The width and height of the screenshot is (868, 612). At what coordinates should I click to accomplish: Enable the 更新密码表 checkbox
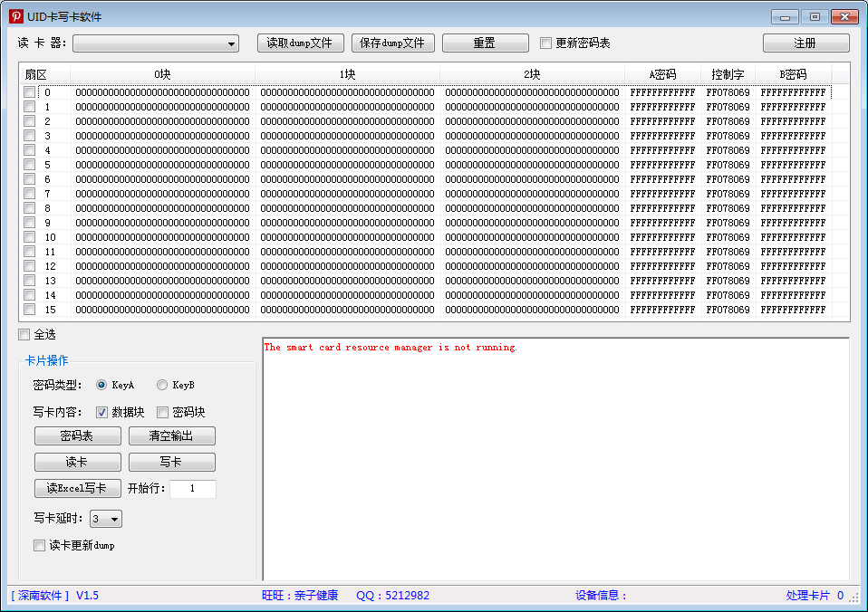coord(545,43)
